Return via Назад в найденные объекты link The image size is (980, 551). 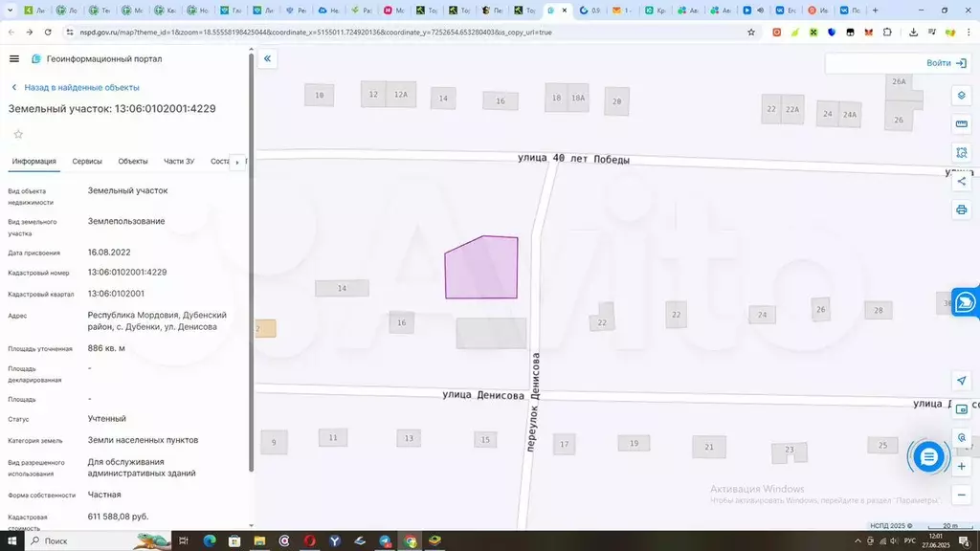pos(81,87)
